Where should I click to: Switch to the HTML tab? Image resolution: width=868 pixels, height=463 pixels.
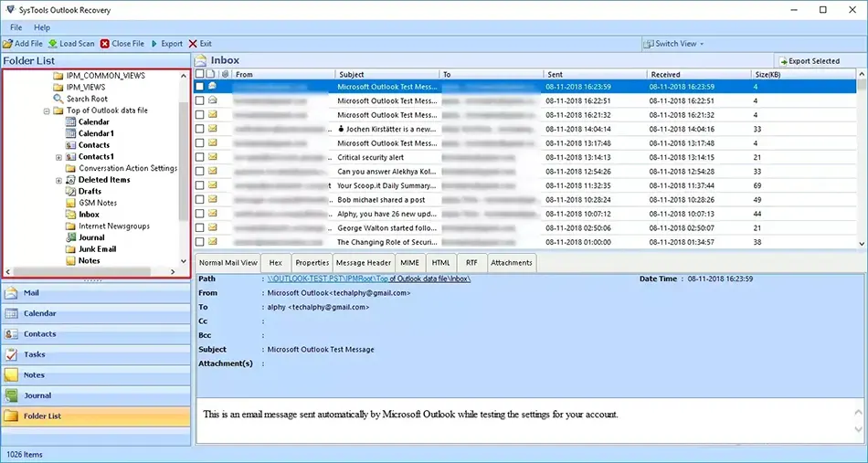tap(441, 263)
